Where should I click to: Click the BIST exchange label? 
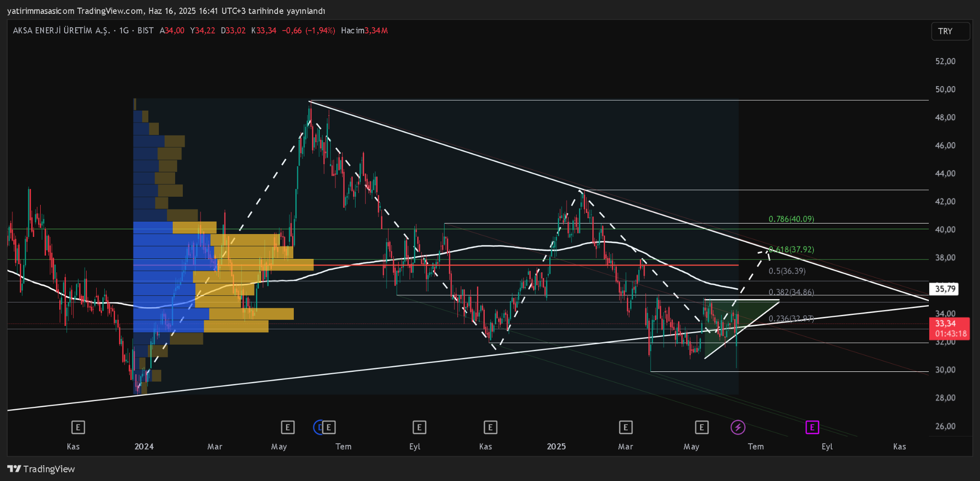(x=145, y=31)
